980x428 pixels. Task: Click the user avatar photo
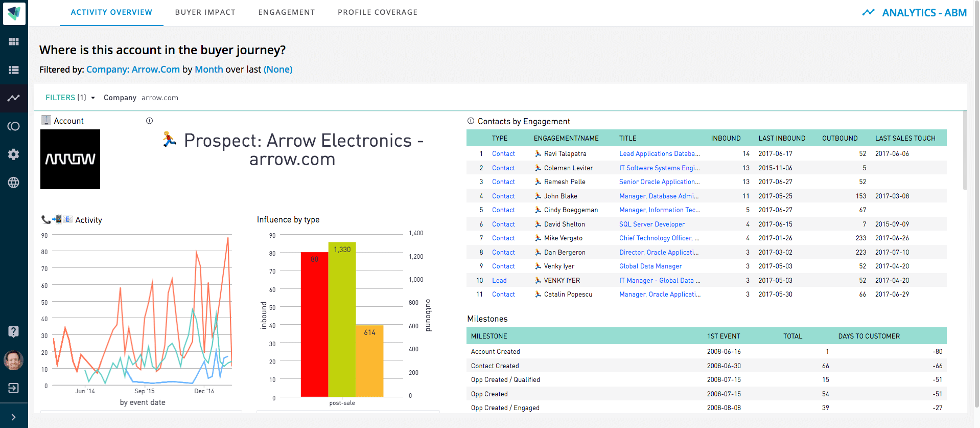(14, 360)
